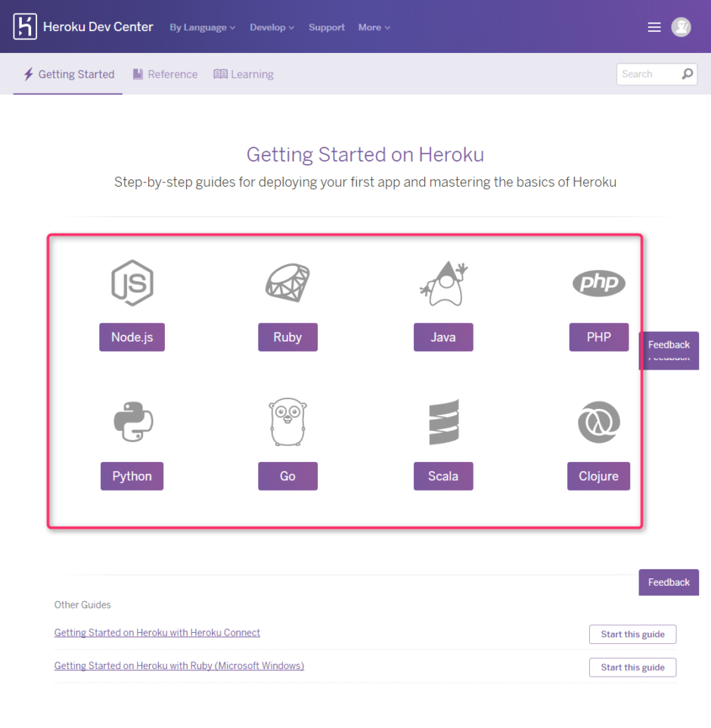
Task: Open the PHP elephant logo icon
Action: (598, 283)
